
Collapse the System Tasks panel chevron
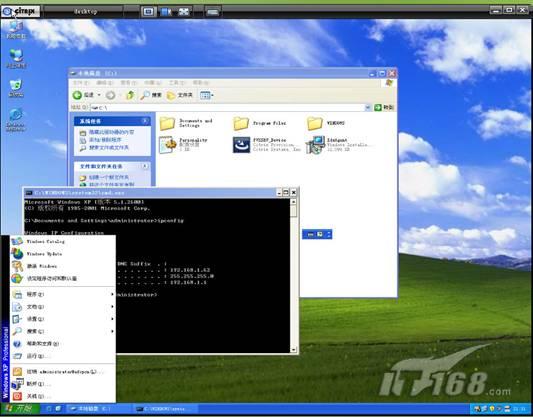click(145, 121)
